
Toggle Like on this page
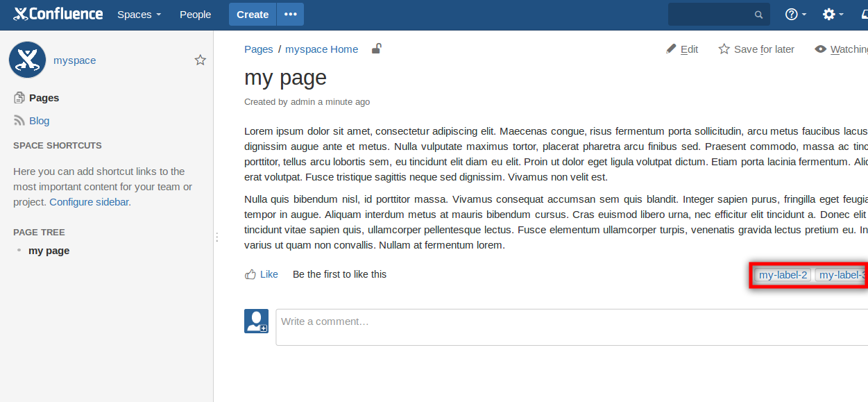[262, 274]
